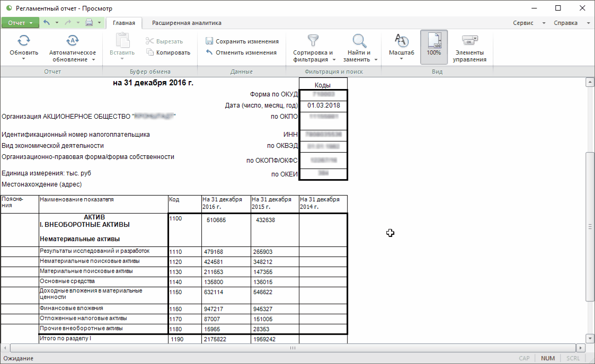Open Сортировка и фильтрация funnel icon

click(313, 40)
